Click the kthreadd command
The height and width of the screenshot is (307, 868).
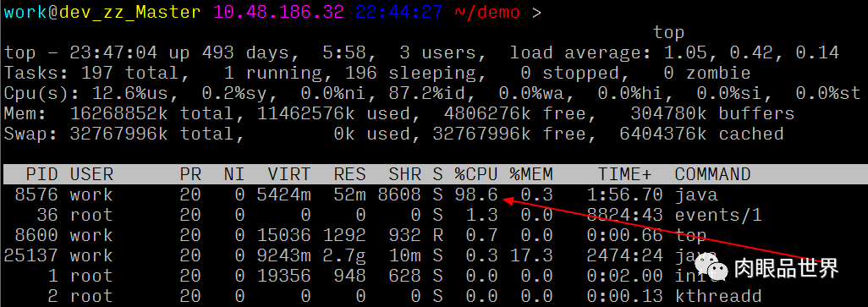(x=718, y=297)
